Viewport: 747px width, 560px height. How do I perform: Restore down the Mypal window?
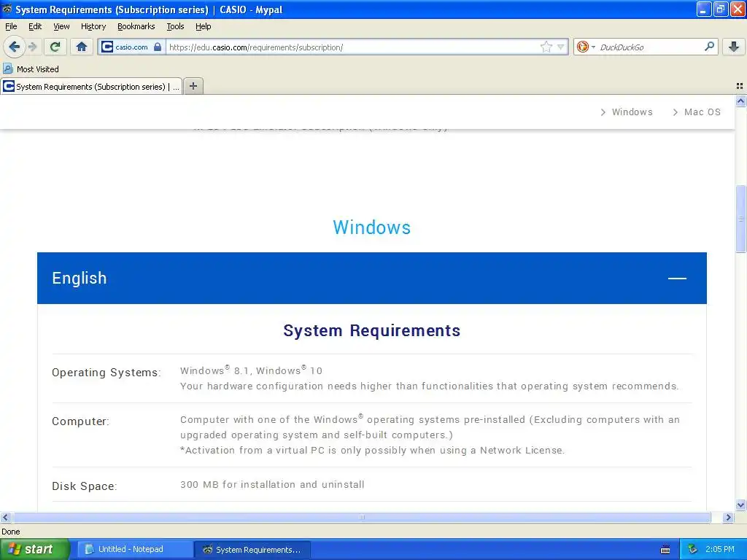click(x=720, y=9)
